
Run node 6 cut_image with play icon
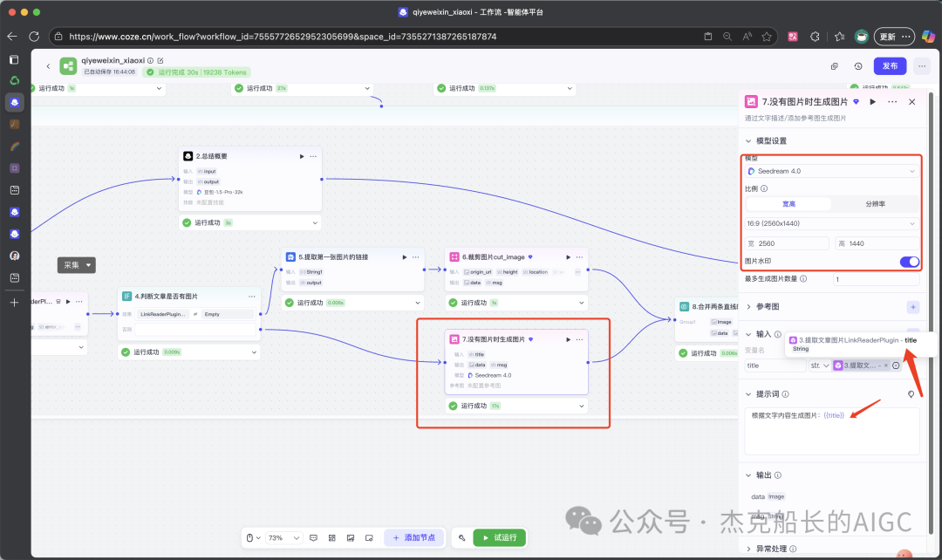pyautogui.click(x=569, y=257)
